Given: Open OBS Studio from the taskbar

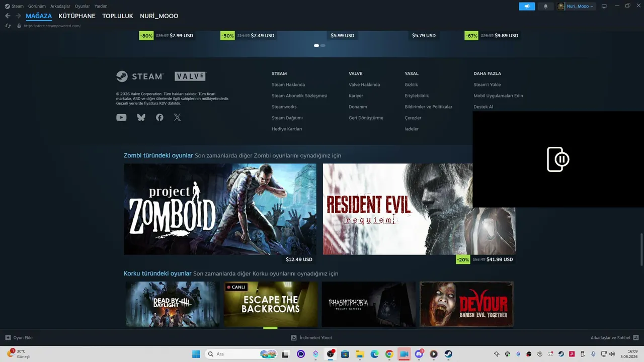Looking at the screenshot, I should click(x=330, y=354).
